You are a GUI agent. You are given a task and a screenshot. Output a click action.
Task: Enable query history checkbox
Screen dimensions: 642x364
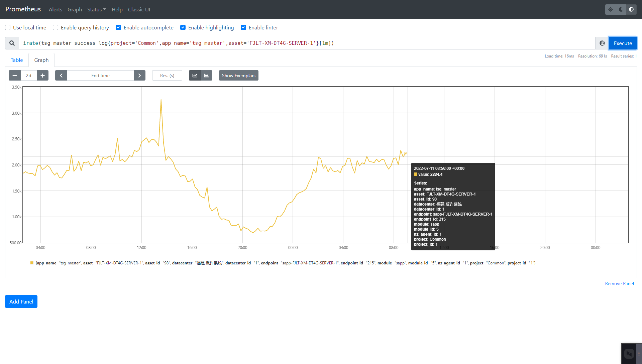click(x=56, y=27)
